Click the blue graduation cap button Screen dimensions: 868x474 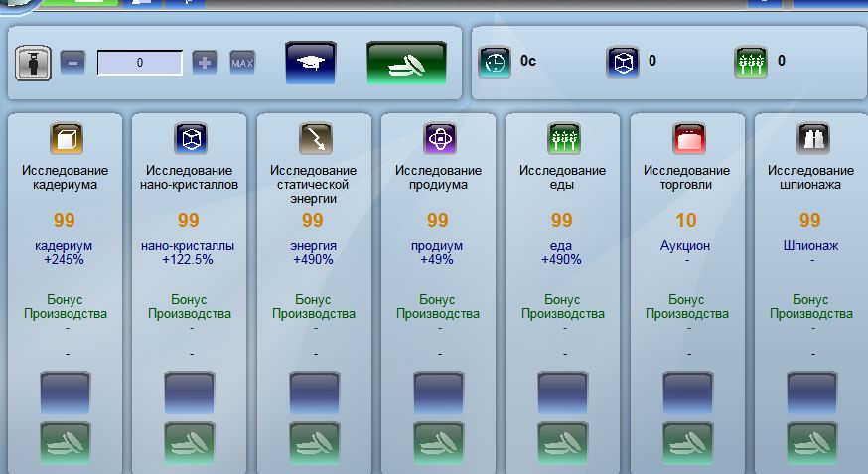[x=311, y=63]
